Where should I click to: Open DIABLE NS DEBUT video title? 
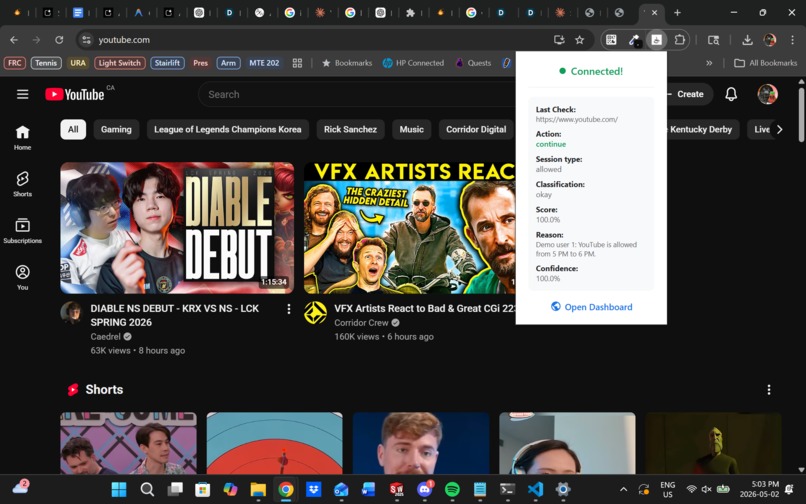click(x=175, y=315)
